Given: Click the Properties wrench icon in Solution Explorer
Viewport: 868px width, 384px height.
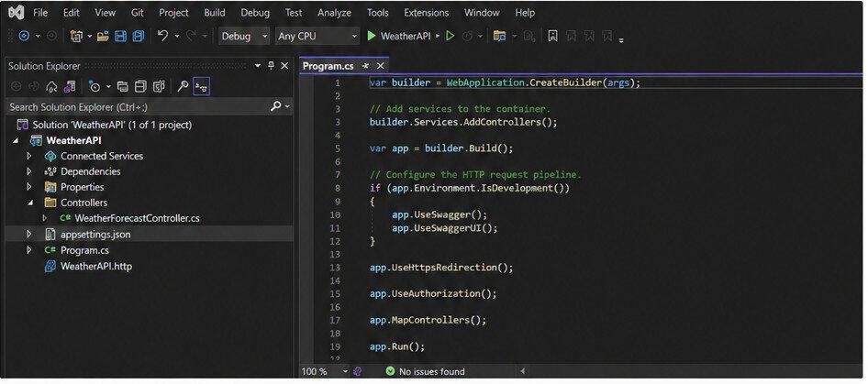Looking at the screenshot, I should pos(183,87).
